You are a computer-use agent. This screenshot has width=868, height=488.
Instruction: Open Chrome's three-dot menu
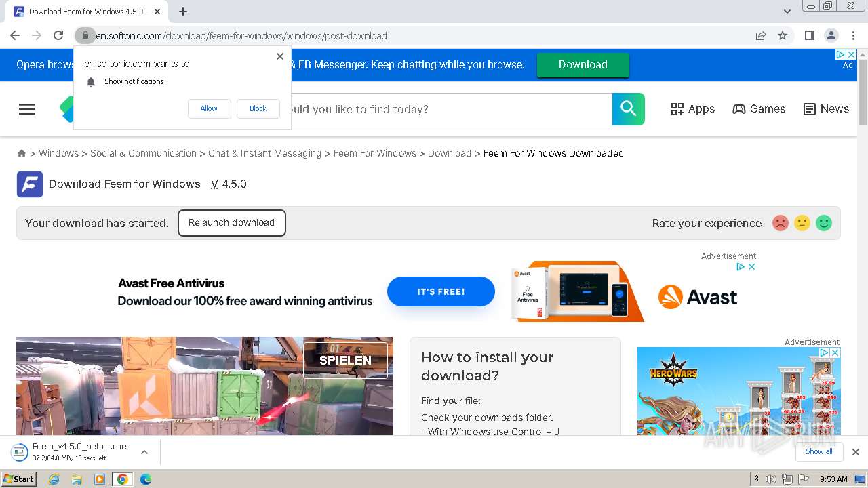854,35
